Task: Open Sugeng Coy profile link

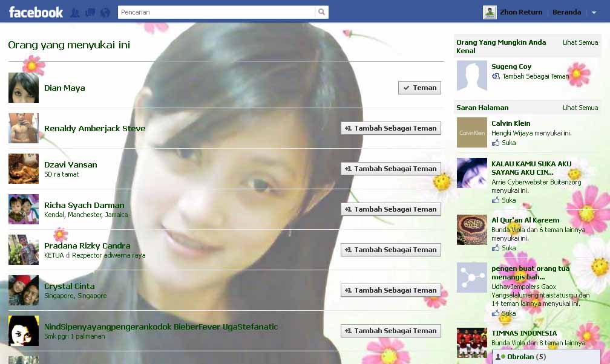Action: pos(511,67)
